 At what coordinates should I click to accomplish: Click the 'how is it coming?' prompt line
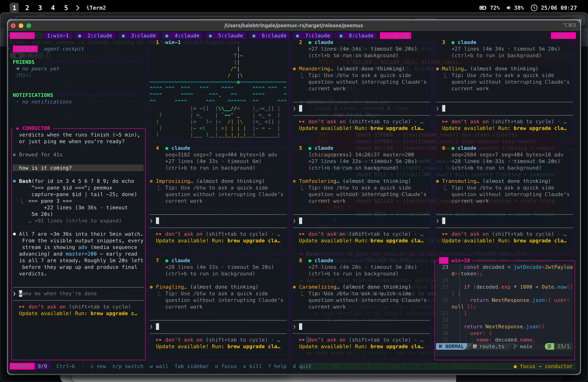point(78,168)
